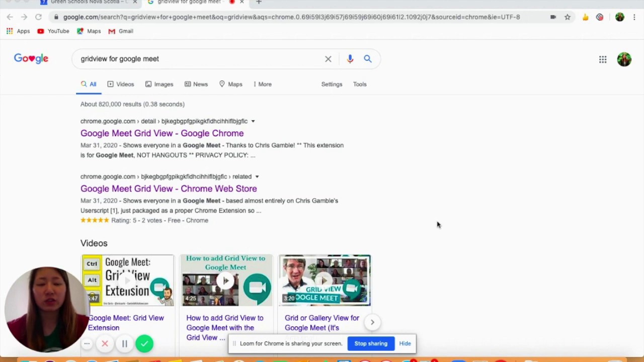Open the 'Google Meet: Grid View Extension' video link
644x362 pixels.
[x=126, y=323]
